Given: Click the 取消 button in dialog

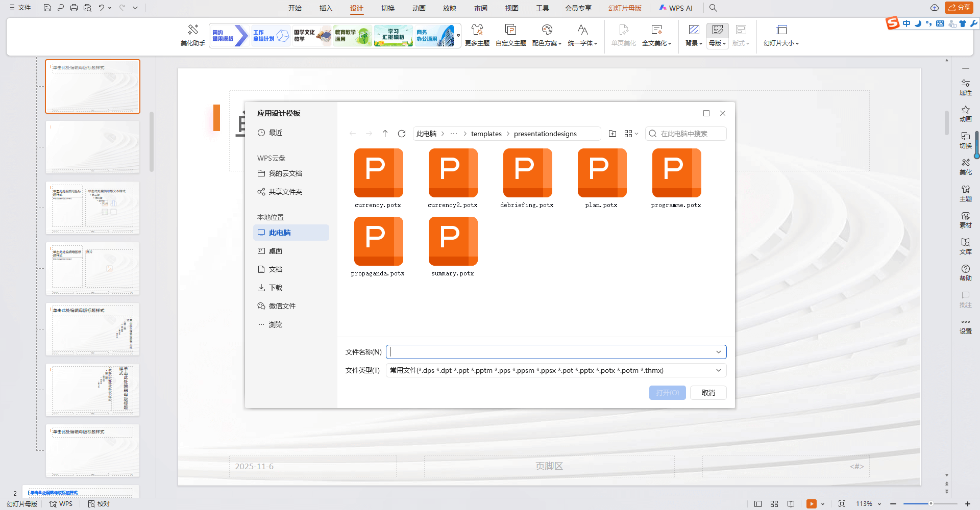Looking at the screenshot, I should point(708,393).
